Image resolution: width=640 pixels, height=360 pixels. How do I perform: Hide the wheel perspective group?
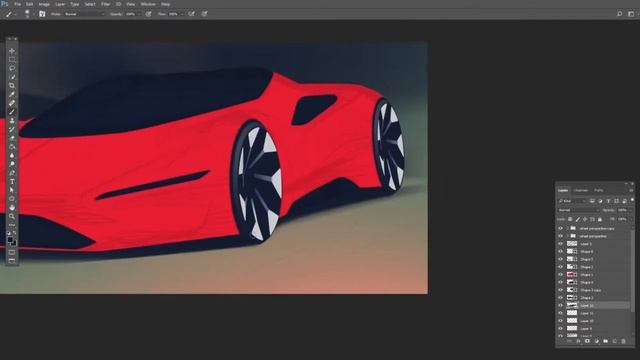[560, 236]
